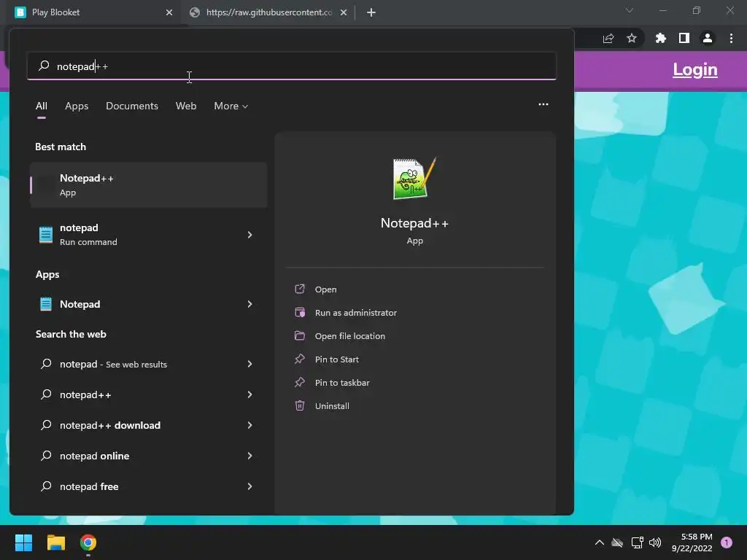The height and width of the screenshot is (560, 747).
Task: Open the search options three-dot menu
Action: point(543,104)
